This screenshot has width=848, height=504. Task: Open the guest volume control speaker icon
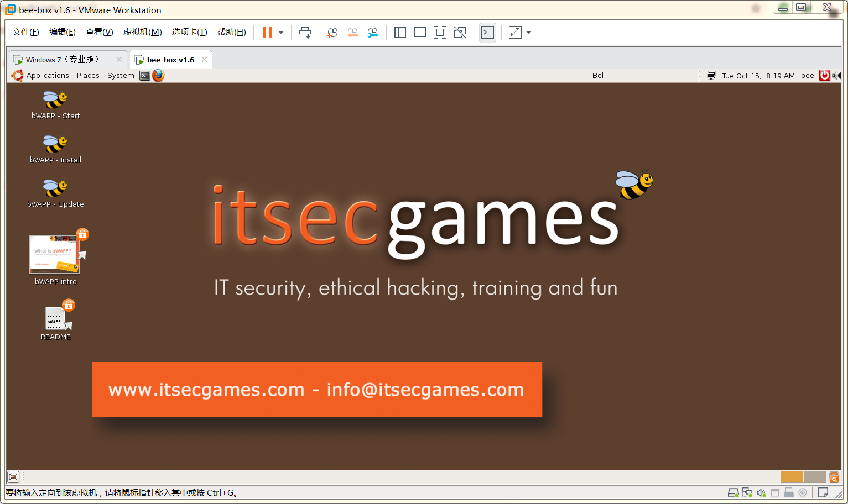[836, 76]
